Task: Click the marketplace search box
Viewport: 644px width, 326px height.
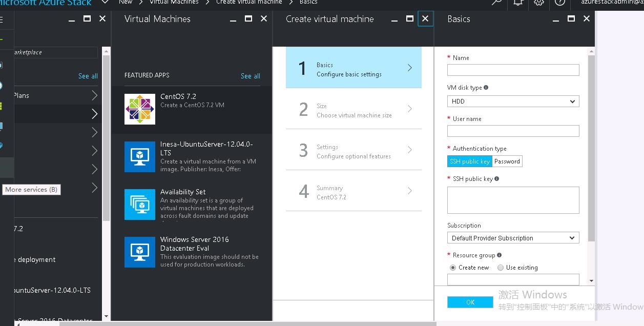Action: tap(55, 52)
